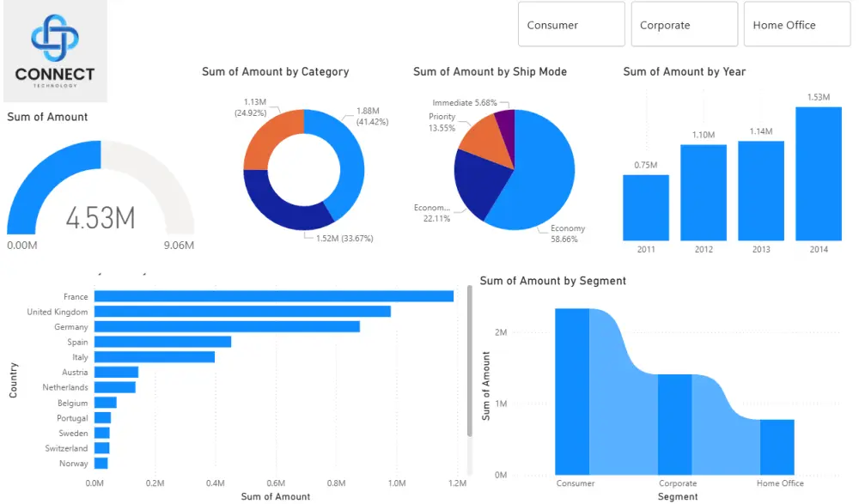Click the 'United Kingdom' axis label
The height and width of the screenshot is (504, 859).
58,312
